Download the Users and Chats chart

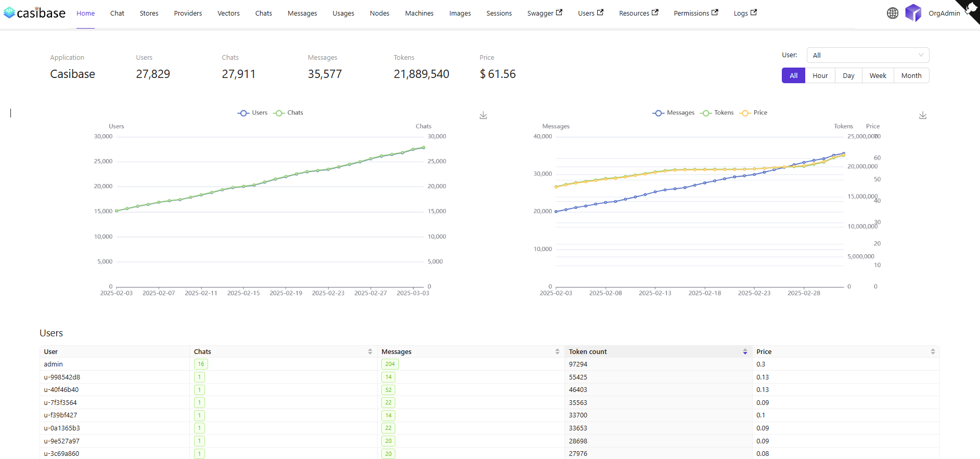coord(483,115)
